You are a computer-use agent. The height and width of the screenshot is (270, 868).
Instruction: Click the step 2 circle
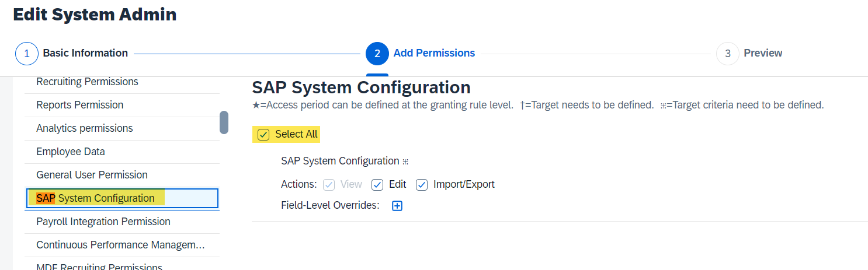pyautogui.click(x=377, y=54)
